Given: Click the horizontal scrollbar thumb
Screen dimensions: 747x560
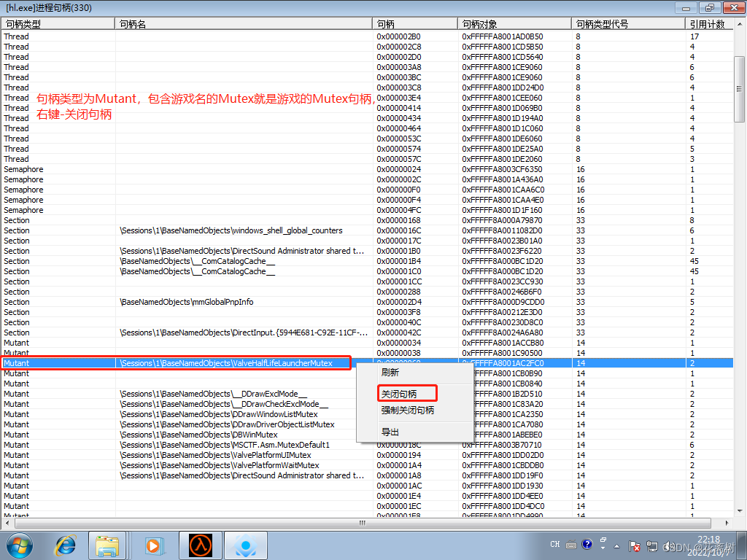Looking at the screenshot, I should [x=363, y=523].
